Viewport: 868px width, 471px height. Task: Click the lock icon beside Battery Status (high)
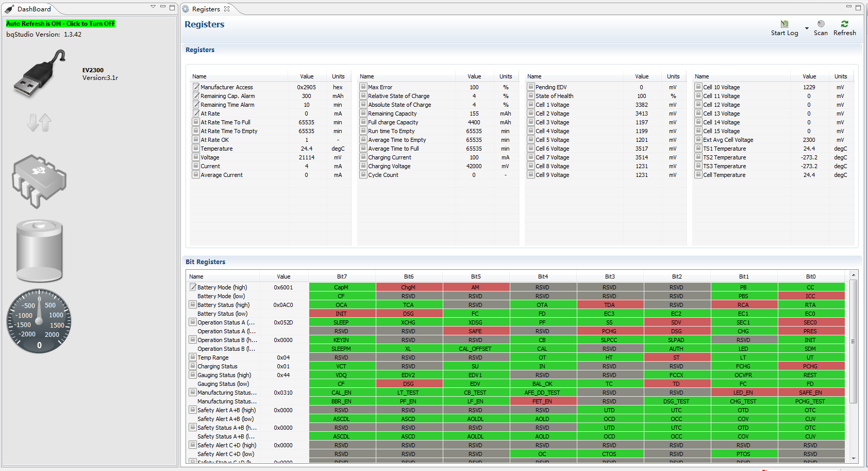(x=193, y=305)
